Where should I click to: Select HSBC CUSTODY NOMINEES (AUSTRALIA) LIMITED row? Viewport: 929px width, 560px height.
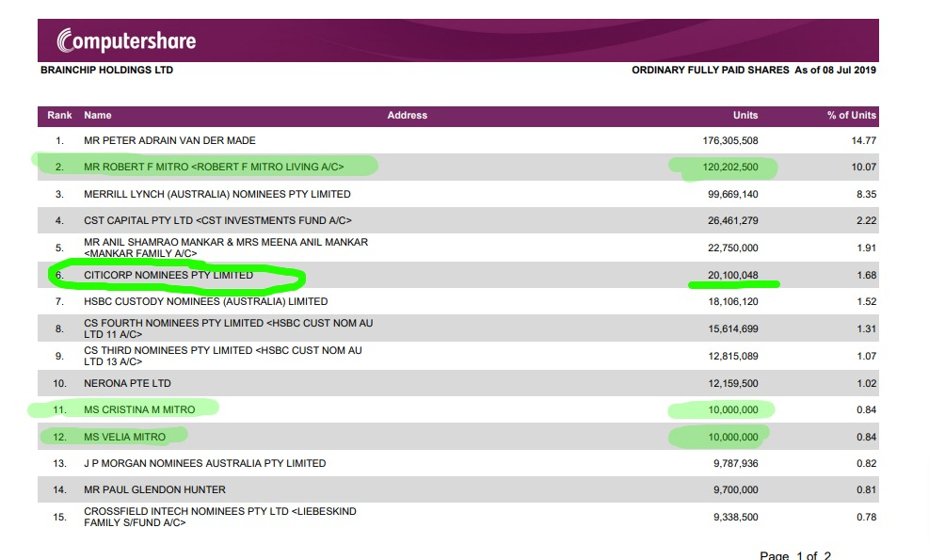click(x=205, y=301)
